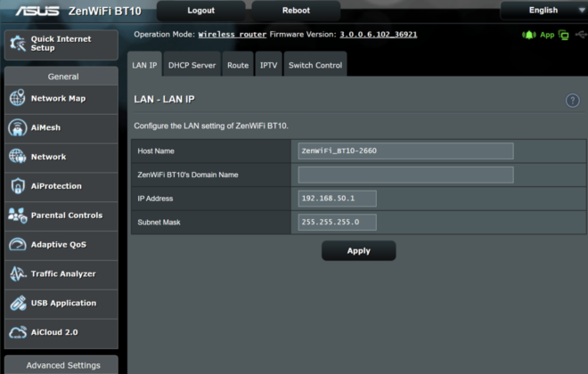Switch to the LAN IP tab
This screenshot has height=374, width=588.
tap(144, 65)
